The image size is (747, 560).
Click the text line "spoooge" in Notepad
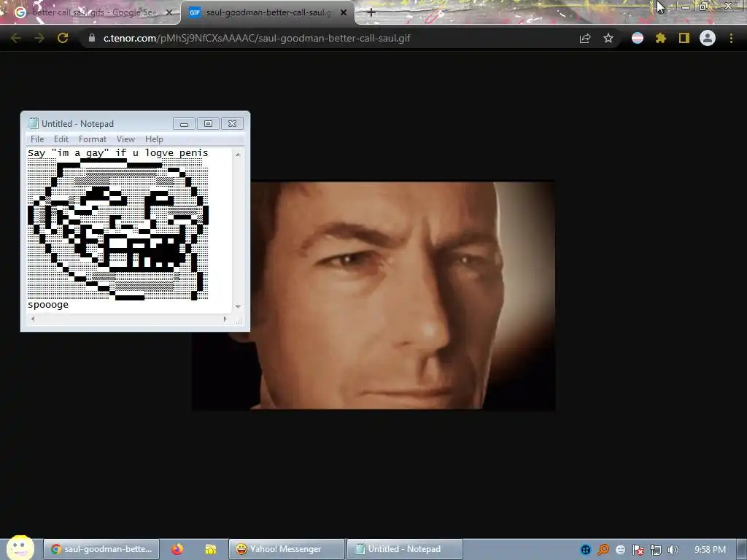pyautogui.click(x=48, y=305)
